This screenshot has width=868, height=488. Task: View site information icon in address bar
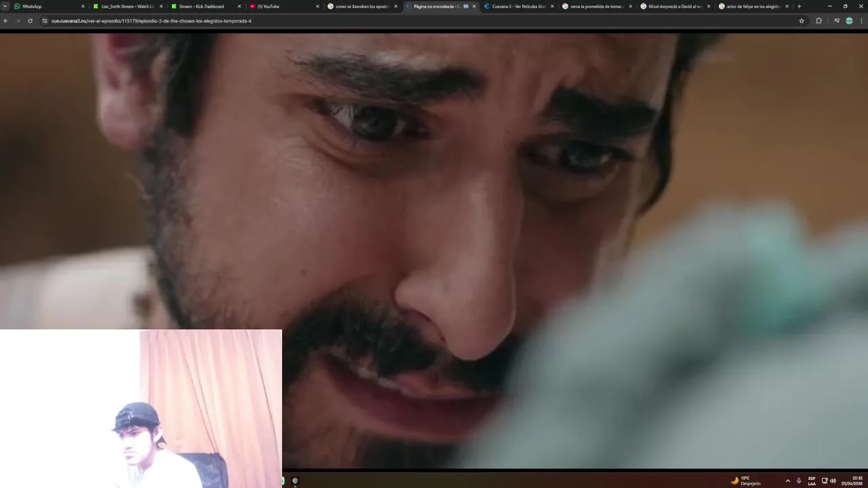[x=45, y=21]
